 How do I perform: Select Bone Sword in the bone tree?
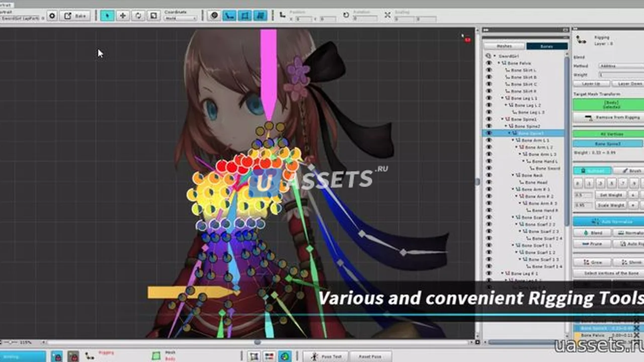point(547,168)
